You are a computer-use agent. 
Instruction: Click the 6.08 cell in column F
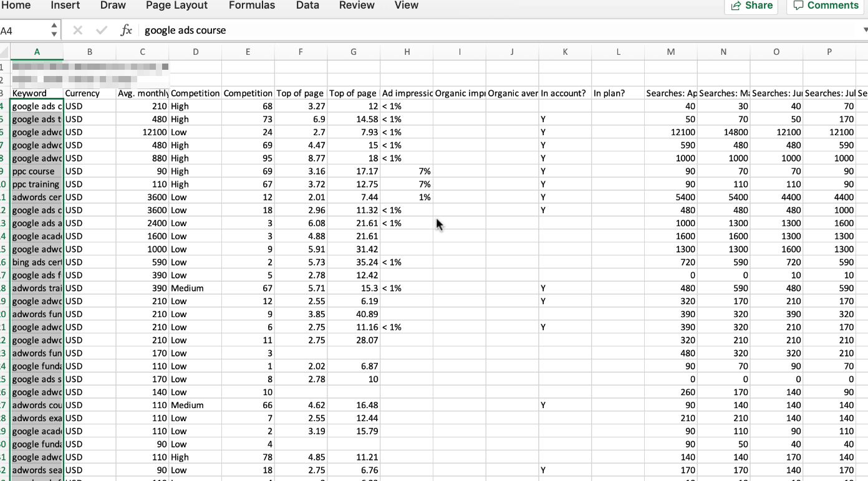301,223
